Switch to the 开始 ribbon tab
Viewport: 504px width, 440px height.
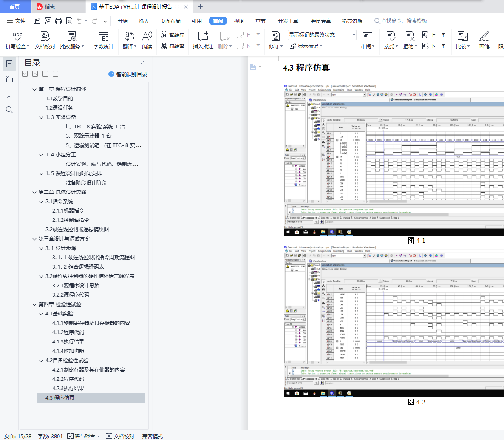123,21
